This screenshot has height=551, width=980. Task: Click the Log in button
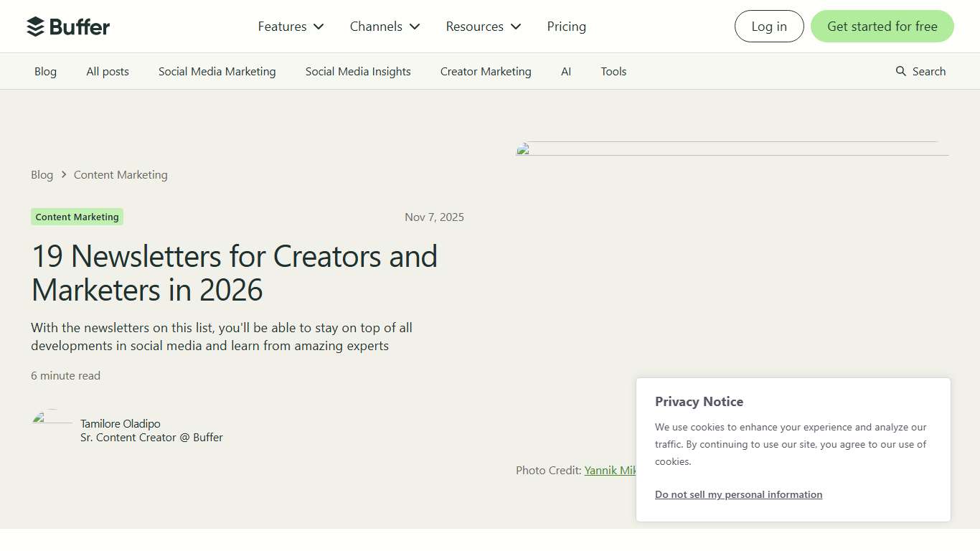(x=768, y=26)
